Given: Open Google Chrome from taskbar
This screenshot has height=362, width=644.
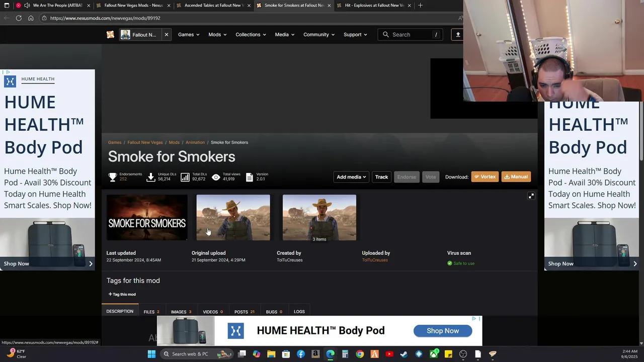Looking at the screenshot, I should [360, 354].
